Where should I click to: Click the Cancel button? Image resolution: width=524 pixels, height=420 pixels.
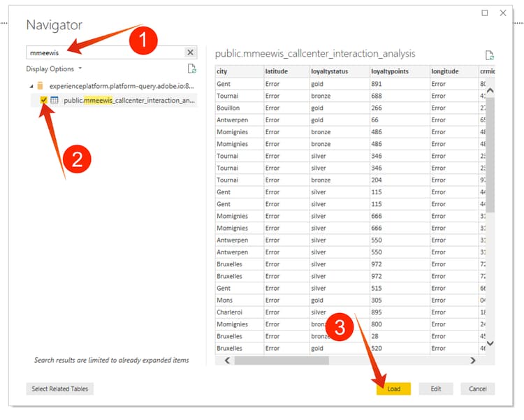tap(478, 389)
